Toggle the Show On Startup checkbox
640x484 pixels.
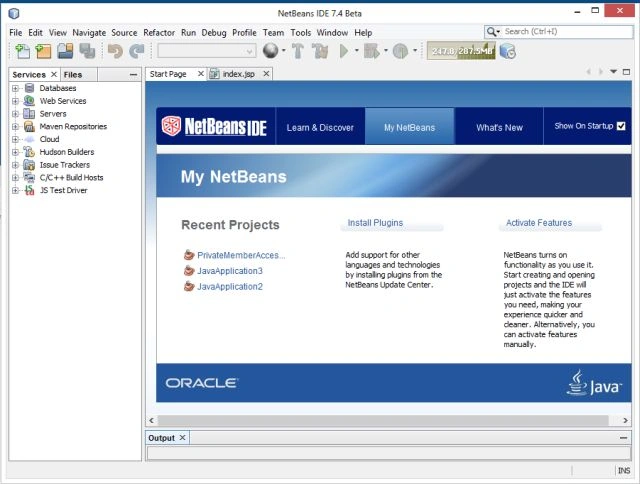click(621, 126)
